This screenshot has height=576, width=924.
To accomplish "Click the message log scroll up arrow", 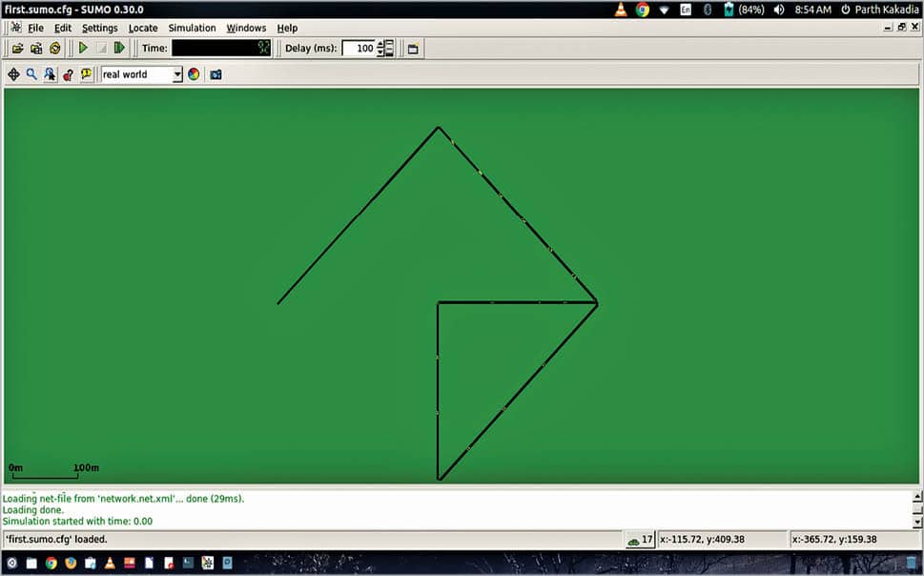I will pyautogui.click(x=917, y=497).
